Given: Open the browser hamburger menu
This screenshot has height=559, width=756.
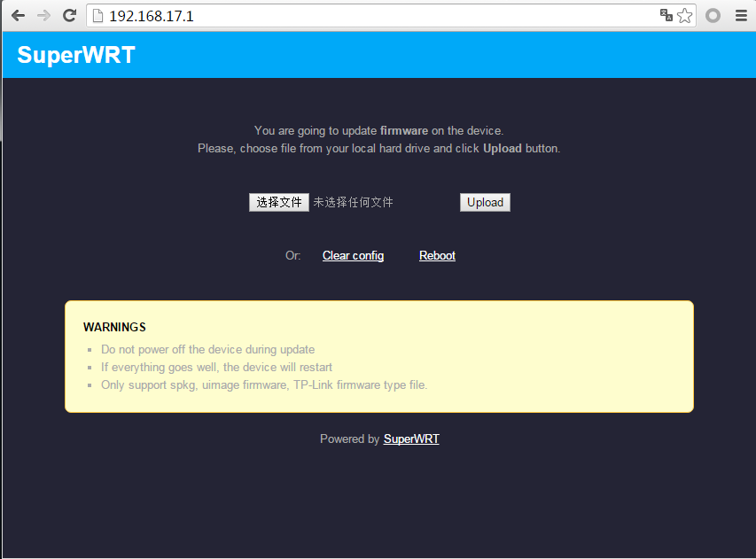Looking at the screenshot, I should pyautogui.click(x=741, y=16).
